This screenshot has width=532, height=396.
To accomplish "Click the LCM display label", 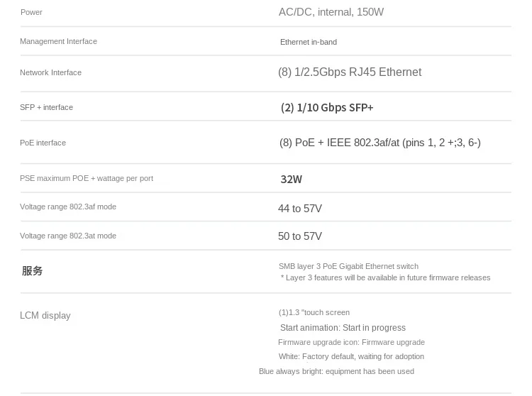I will tap(45, 315).
